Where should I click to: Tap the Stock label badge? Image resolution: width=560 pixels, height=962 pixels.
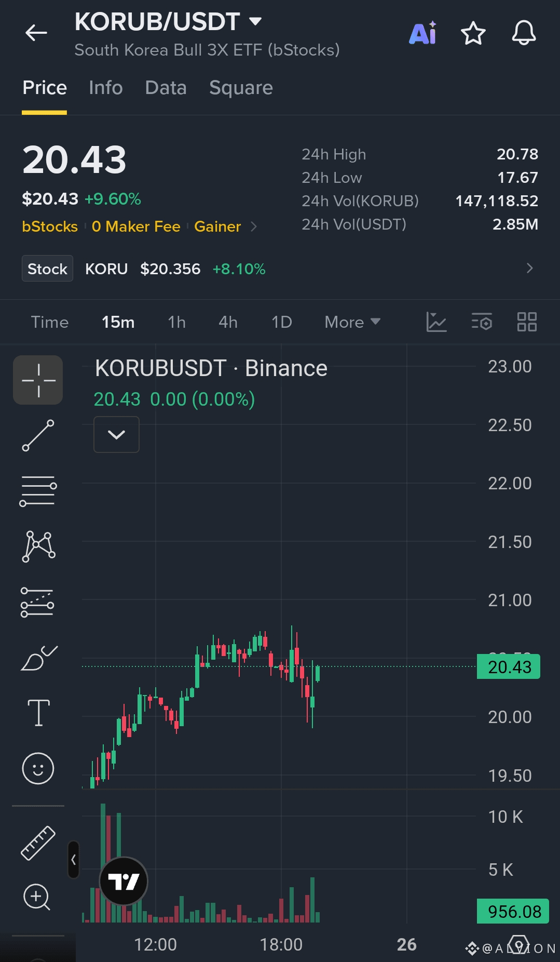(x=47, y=269)
